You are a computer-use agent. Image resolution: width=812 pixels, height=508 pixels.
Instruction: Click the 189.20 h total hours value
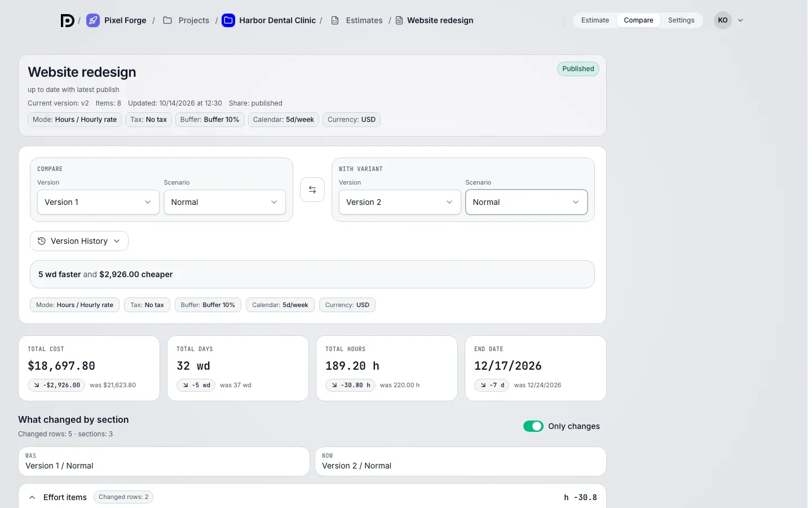(352, 366)
